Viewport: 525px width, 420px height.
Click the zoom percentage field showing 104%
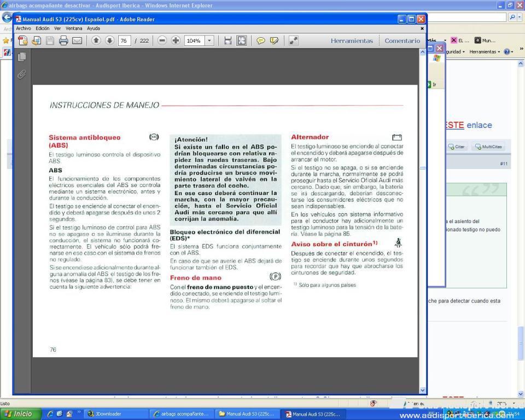click(x=194, y=41)
